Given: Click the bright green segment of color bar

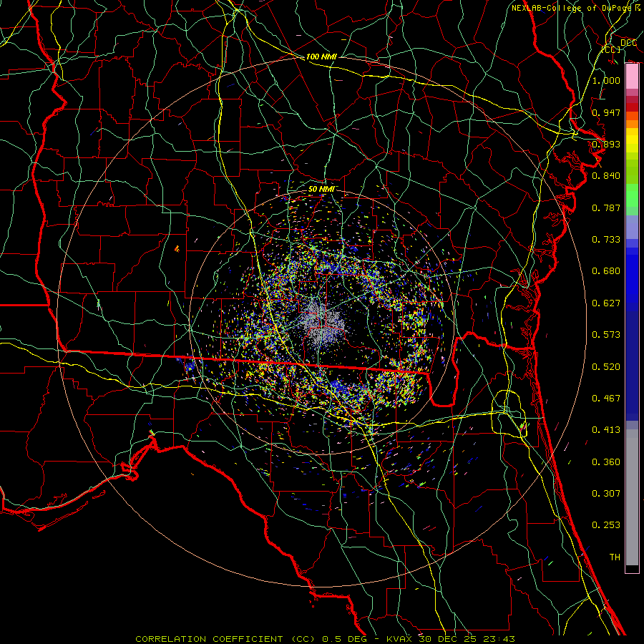Looking at the screenshot, I should tap(632, 195).
